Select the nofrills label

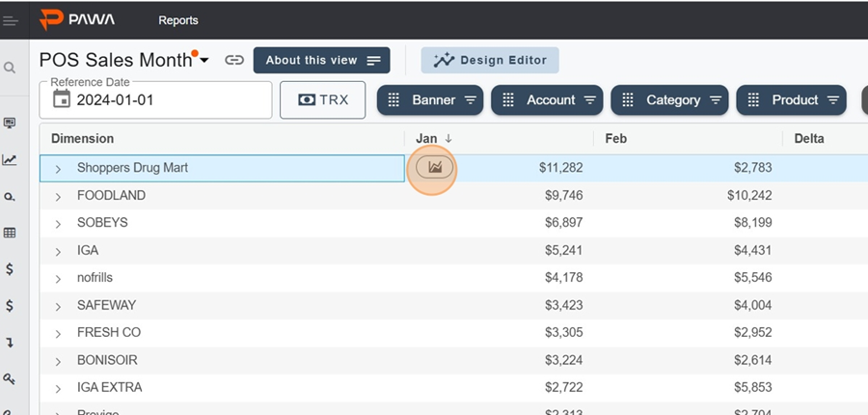pyautogui.click(x=95, y=278)
